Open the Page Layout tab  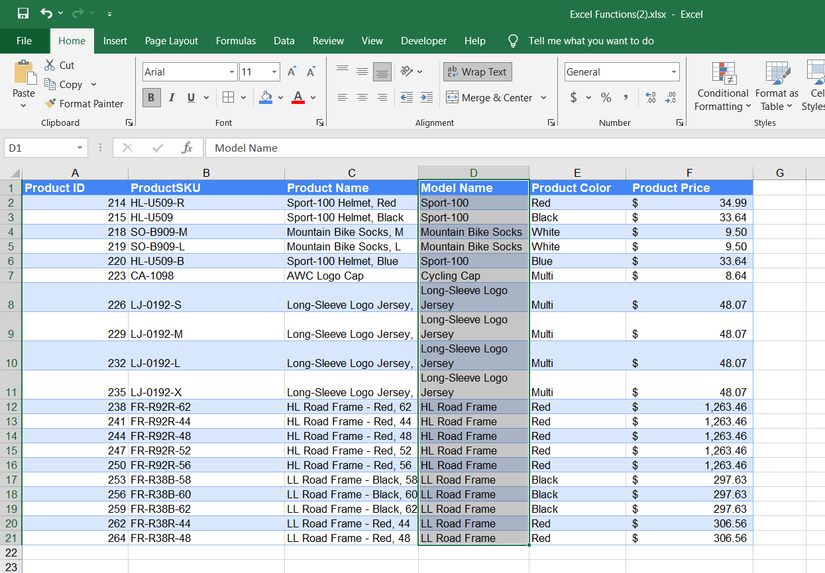(x=171, y=41)
